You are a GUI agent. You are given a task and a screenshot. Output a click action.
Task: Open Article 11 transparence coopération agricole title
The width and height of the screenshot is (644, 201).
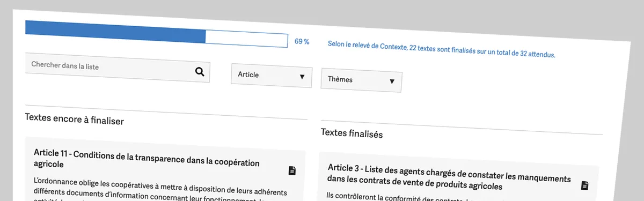click(x=147, y=159)
